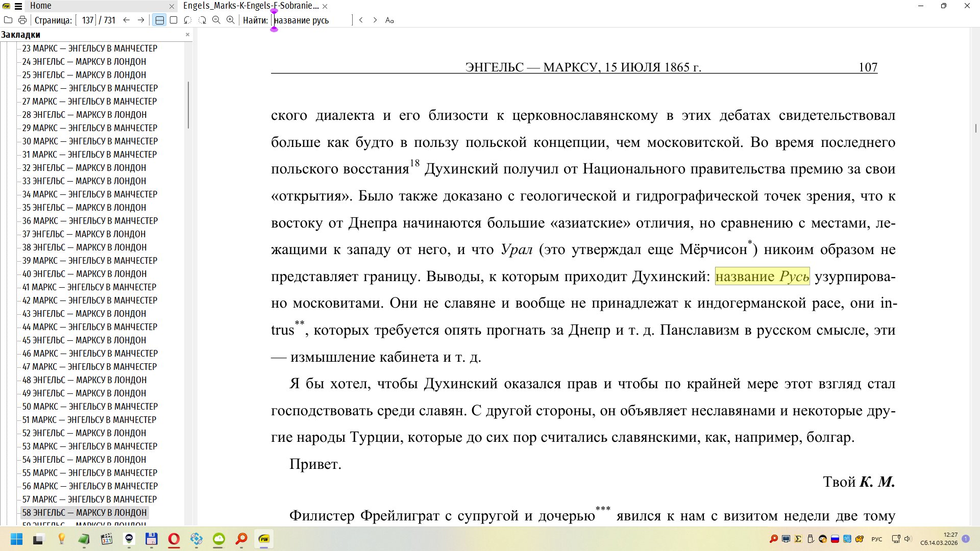Open red magnifier search app in taskbar

coord(241,539)
